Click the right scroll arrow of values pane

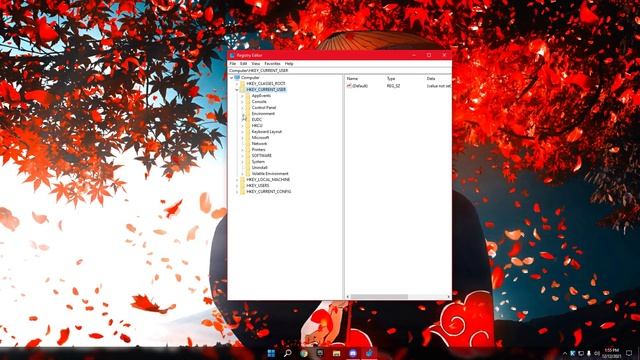coord(449,297)
